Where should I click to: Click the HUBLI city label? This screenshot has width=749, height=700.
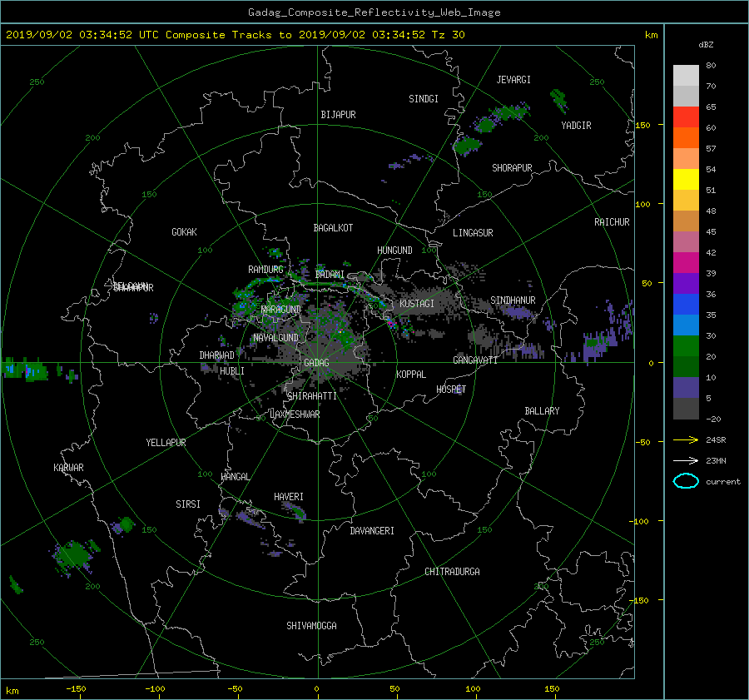tap(231, 371)
